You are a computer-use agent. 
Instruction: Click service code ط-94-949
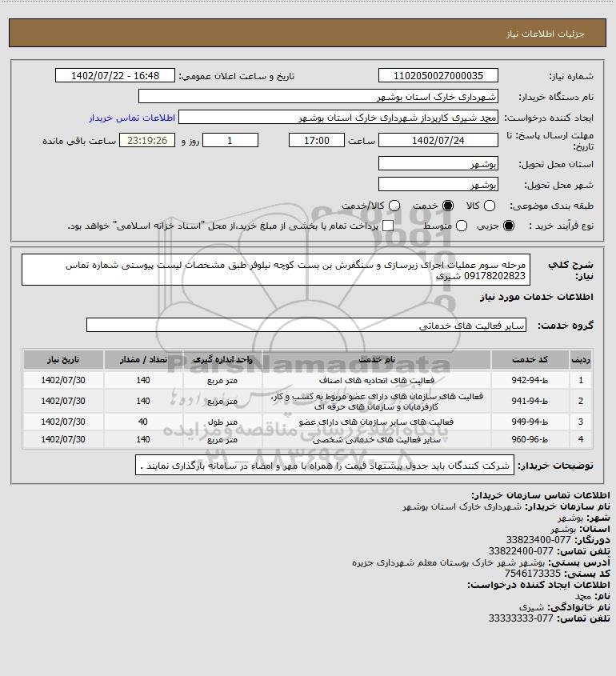point(530,422)
